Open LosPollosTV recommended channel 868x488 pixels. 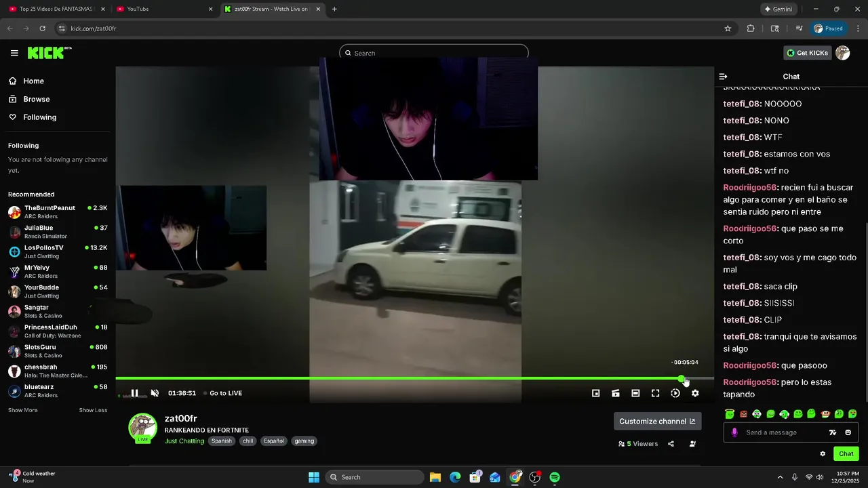58,251
